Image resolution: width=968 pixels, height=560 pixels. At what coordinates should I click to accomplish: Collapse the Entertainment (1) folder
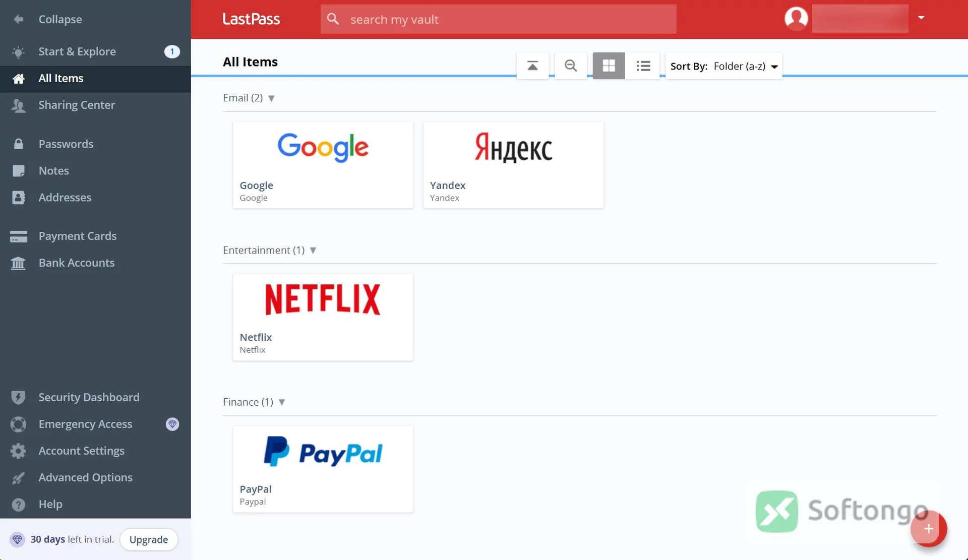pyautogui.click(x=313, y=251)
